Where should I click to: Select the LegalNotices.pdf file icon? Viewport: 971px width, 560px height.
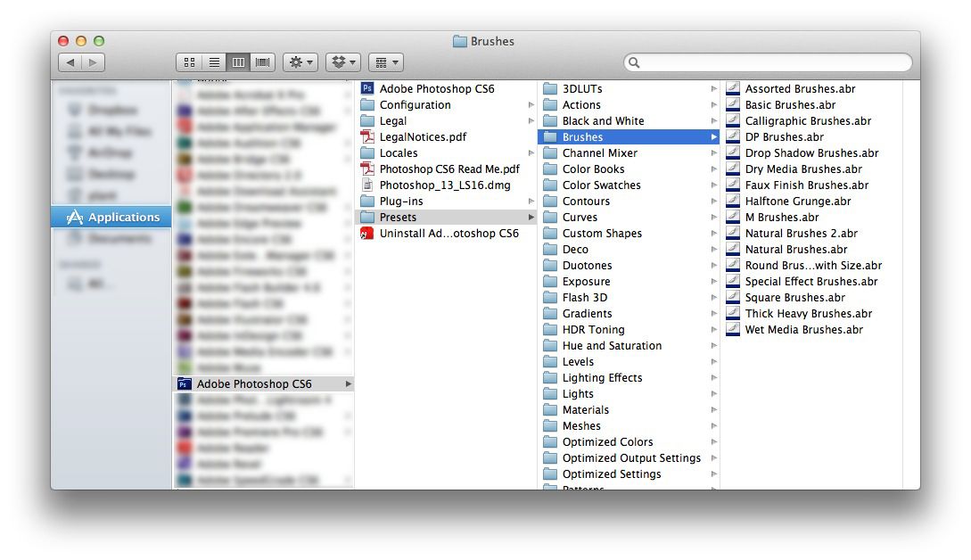(x=367, y=137)
